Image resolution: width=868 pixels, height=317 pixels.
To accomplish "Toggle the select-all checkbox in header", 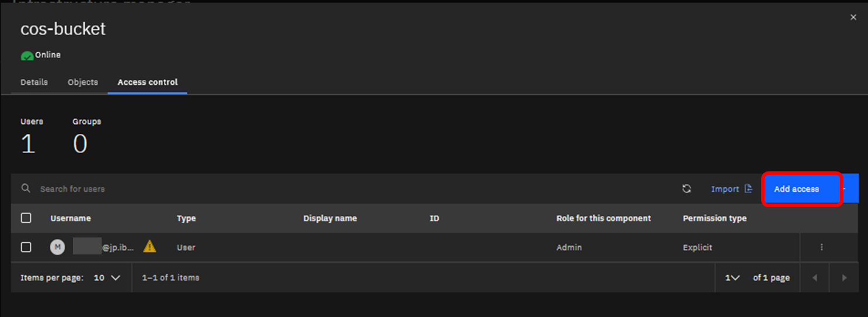I will click(x=26, y=218).
